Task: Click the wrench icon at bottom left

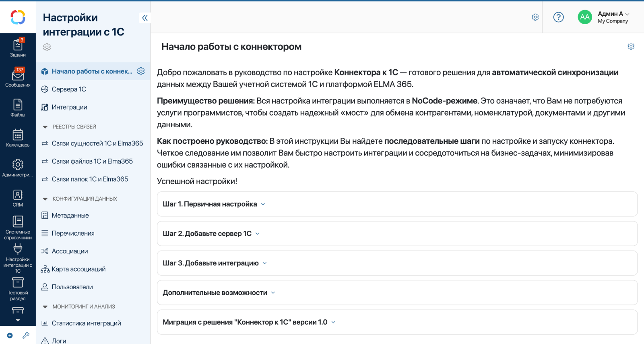Action: 26,335
